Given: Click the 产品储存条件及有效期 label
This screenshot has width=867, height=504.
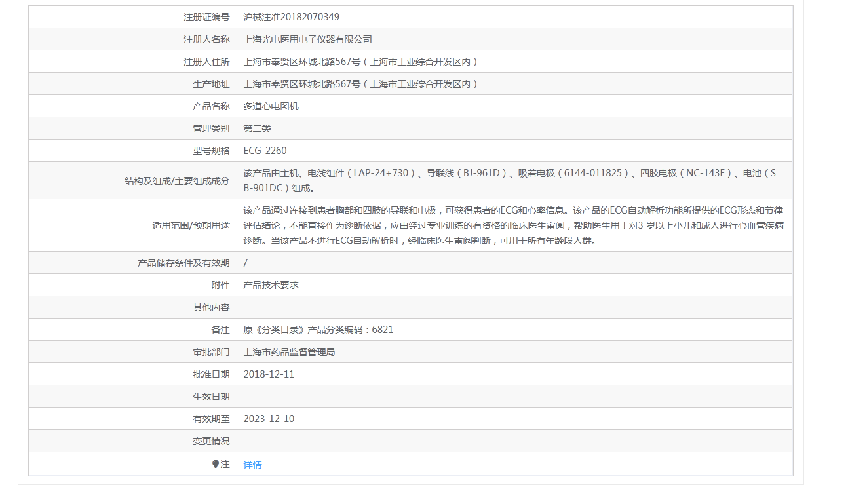Looking at the screenshot, I should [x=183, y=263].
